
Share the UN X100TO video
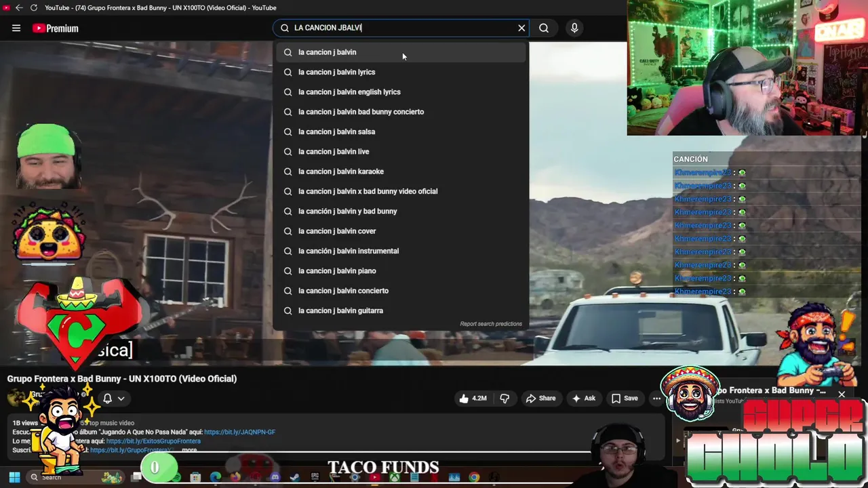(540, 399)
